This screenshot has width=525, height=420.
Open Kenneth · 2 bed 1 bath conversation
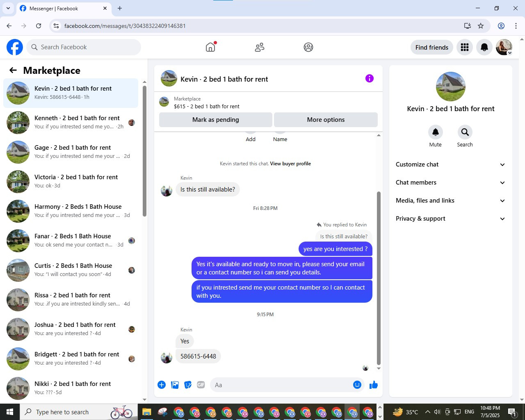coord(71,123)
